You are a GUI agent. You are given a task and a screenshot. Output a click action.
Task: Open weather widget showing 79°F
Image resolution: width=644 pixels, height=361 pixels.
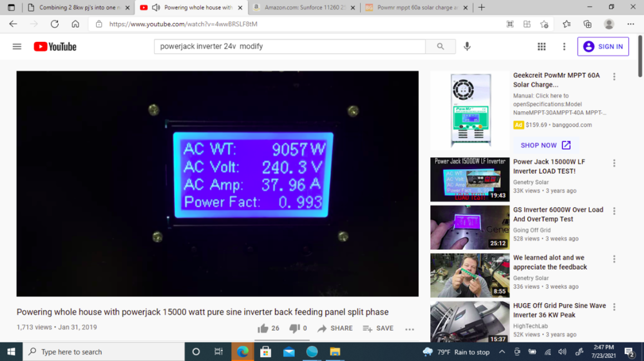click(456, 351)
